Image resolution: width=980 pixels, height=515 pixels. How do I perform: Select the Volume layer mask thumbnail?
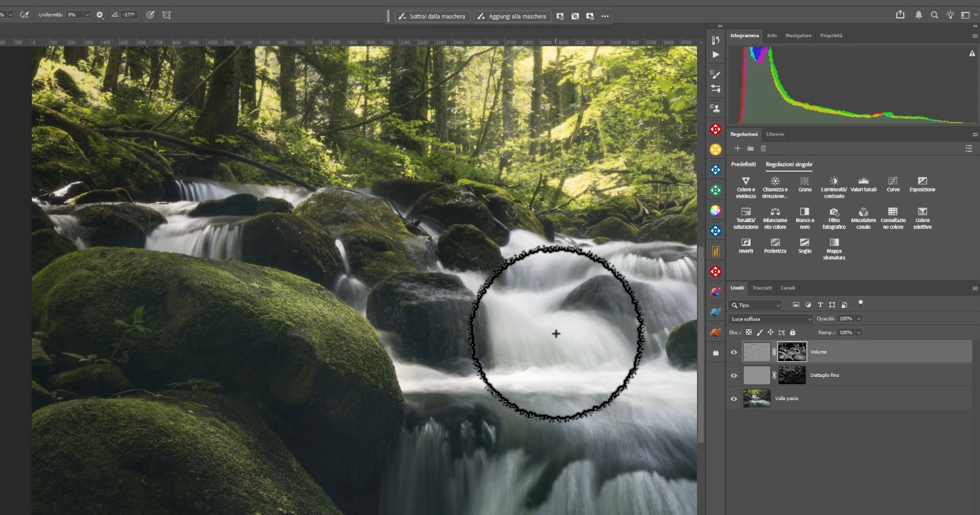pyautogui.click(x=792, y=352)
